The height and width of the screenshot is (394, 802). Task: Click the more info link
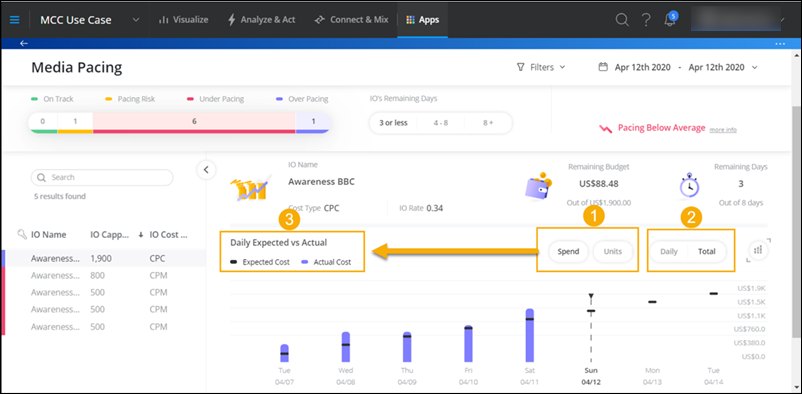coord(723,130)
